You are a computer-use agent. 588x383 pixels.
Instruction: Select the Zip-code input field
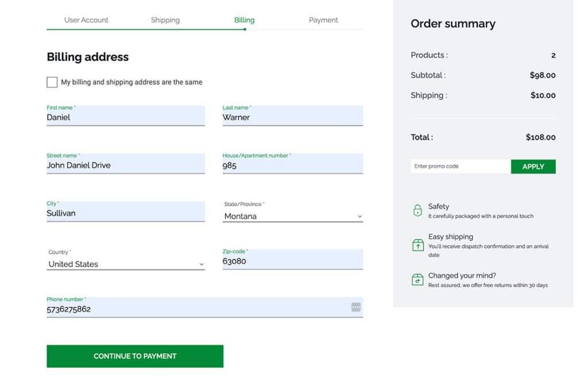pyautogui.click(x=292, y=261)
